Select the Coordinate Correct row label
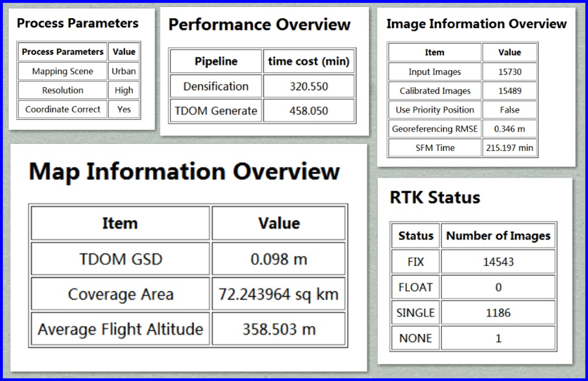Image resolution: width=588 pixels, height=381 pixels. [x=63, y=109]
